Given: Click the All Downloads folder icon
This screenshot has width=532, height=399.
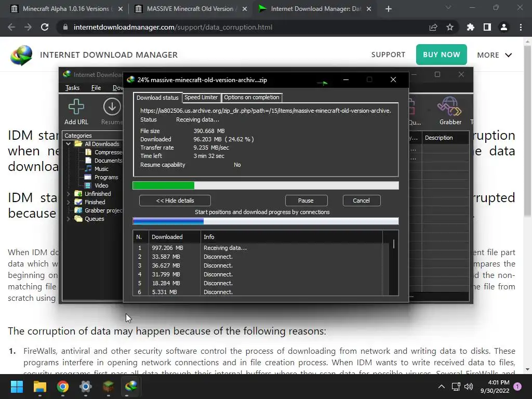Looking at the screenshot, I should click(78, 144).
